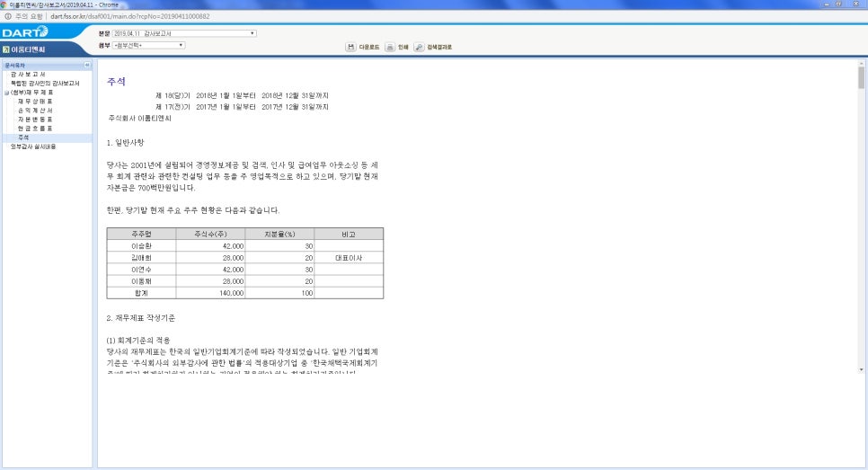This screenshot has height=470, width=868.
Task: Select 독립된 감사인의 감사보고서 tree item
Action: click(x=45, y=83)
